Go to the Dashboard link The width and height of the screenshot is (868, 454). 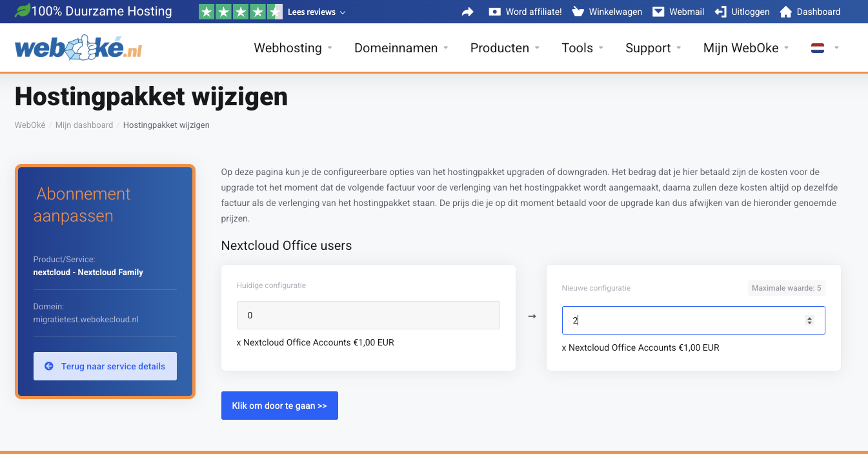pos(818,12)
